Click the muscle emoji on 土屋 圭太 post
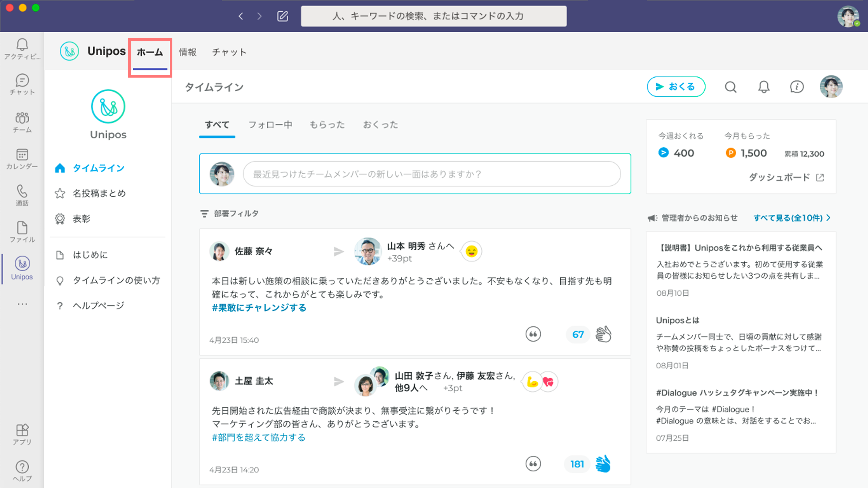Viewport: 868px width, 488px height. pos(532,382)
